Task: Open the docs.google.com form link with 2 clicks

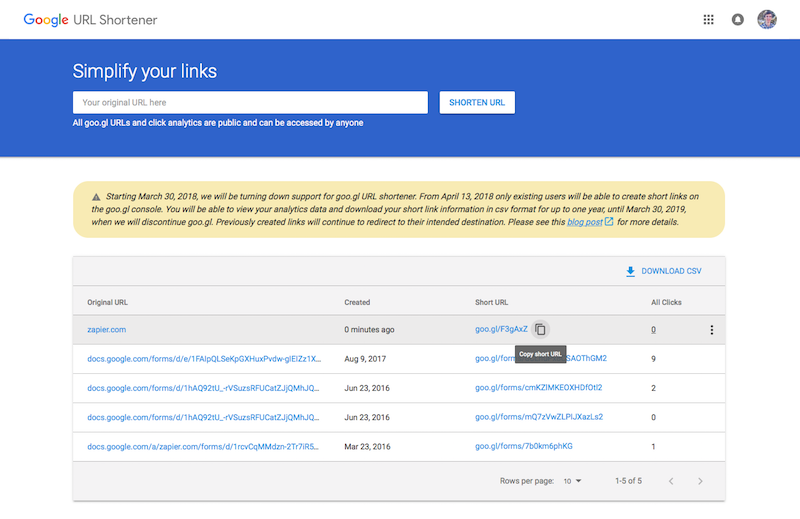Action: click(203, 388)
